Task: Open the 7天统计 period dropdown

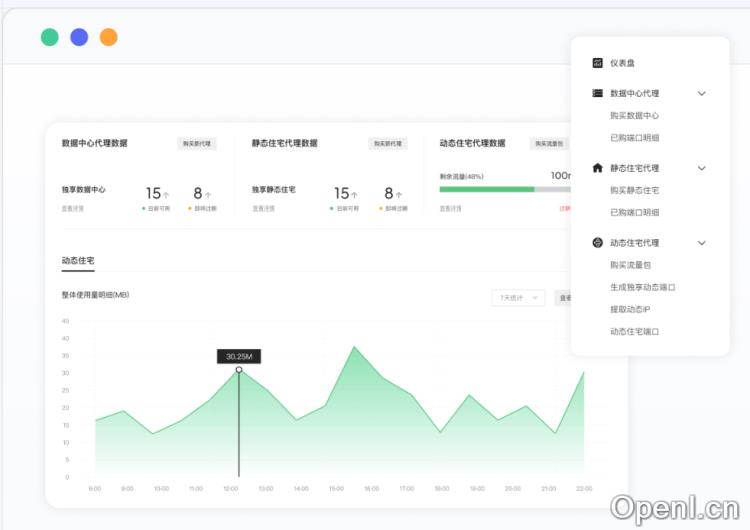Action: [x=518, y=298]
